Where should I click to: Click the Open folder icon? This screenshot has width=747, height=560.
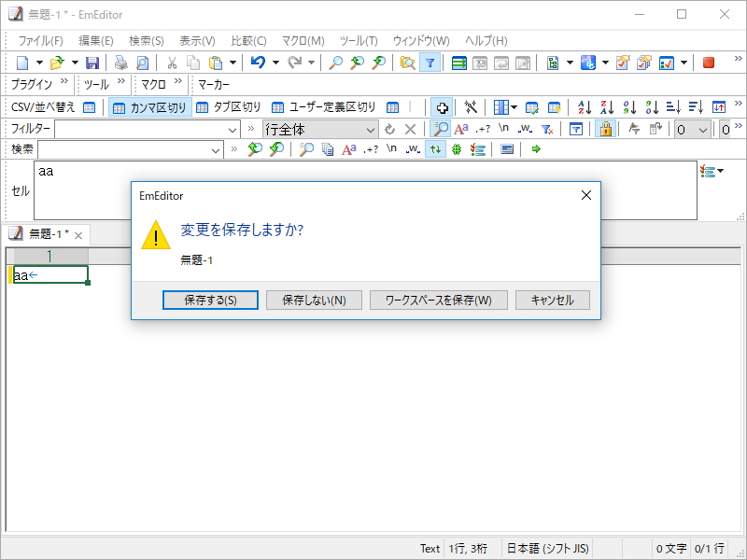pyautogui.click(x=57, y=63)
